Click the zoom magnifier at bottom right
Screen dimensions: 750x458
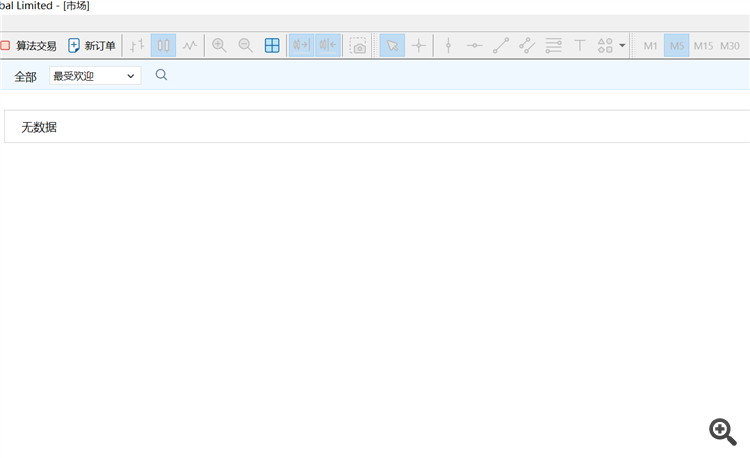[x=722, y=432]
